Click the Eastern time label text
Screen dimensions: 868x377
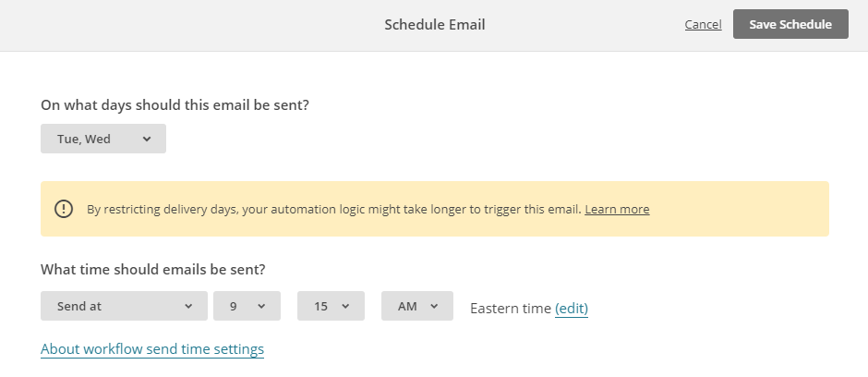pyautogui.click(x=510, y=308)
